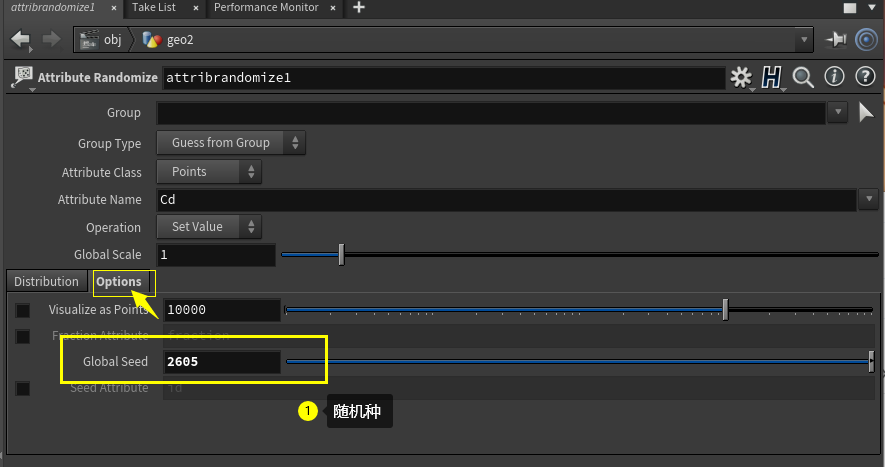
Task: Switch to the Options tab
Action: [x=119, y=281]
